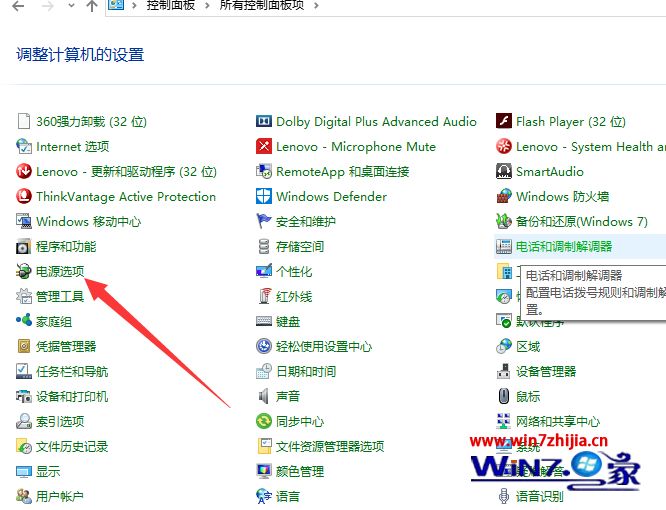Open the 程序和功能 icon

click(24, 246)
